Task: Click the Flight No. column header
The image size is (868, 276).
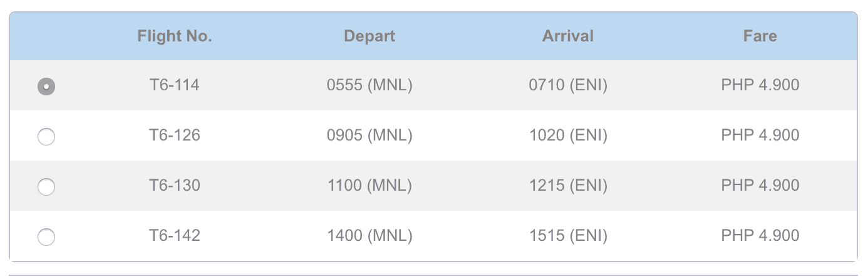Action: pyautogui.click(x=175, y=36)
